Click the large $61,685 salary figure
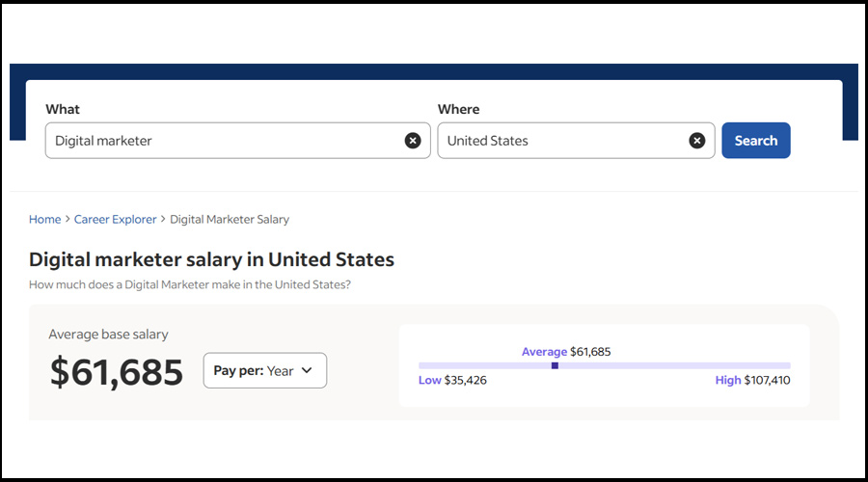 point(116,372)
